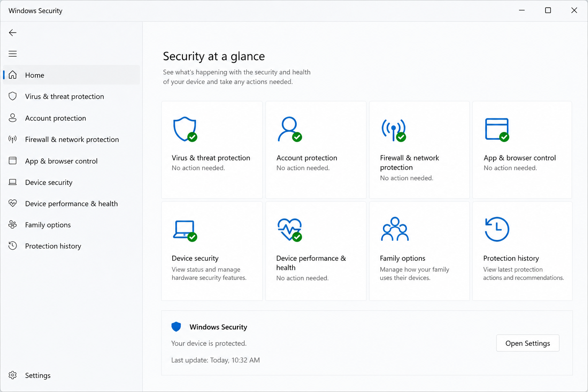Image resolution: width=588 pixels, height=392 pixels.
Task: Open the large shield icon on Virus & threat protection card
Action: click(185, 129)
